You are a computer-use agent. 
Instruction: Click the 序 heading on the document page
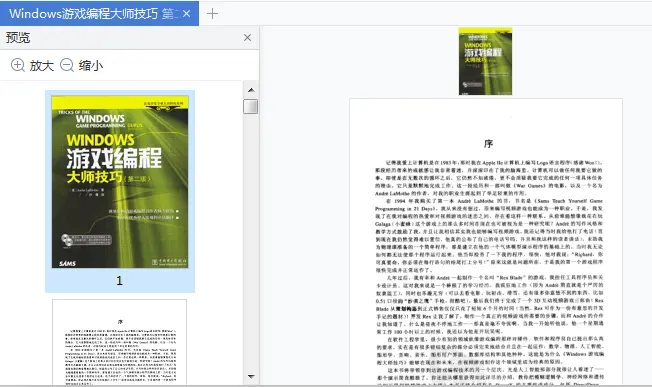[x=488, y=144]
